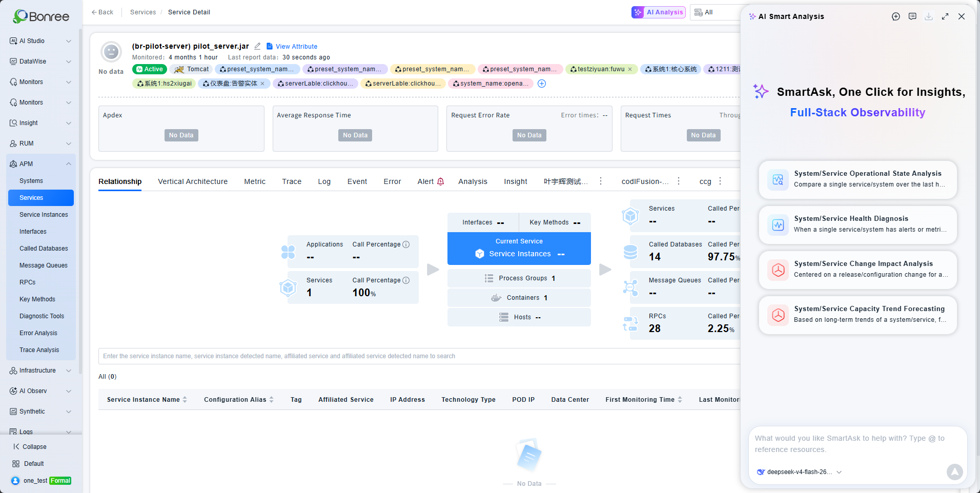This screenshot has height=493, width=980.
Task: Close the AI Smart Analysis panel
Action: pyautogui.click(x=962, y=16)
